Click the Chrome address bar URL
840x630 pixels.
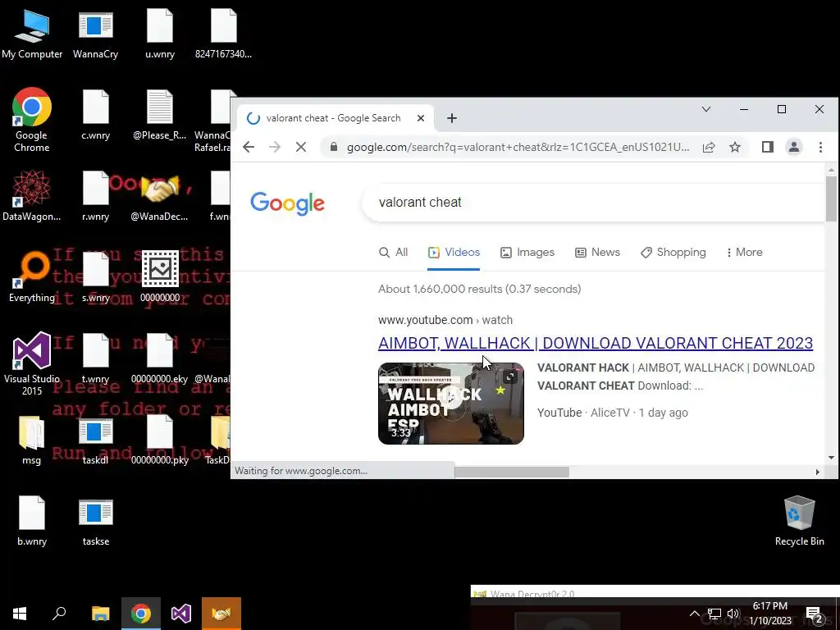518,147
